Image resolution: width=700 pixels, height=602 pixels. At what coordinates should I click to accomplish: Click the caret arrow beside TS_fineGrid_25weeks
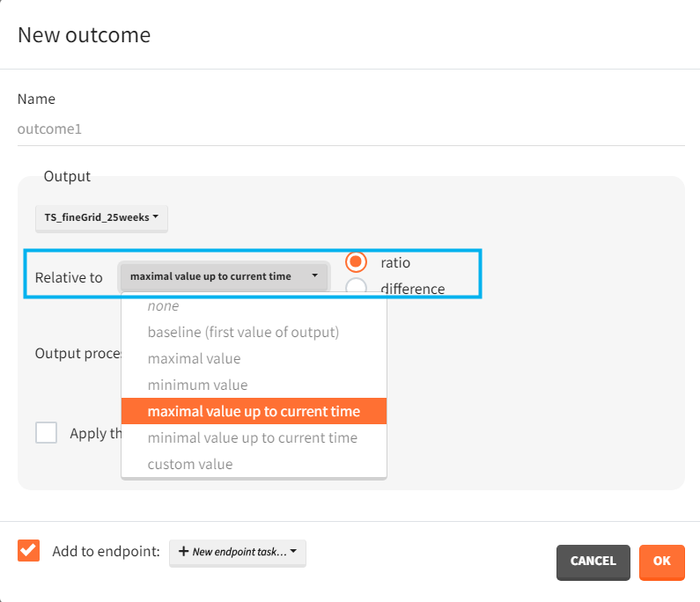(x=155, y=217)
